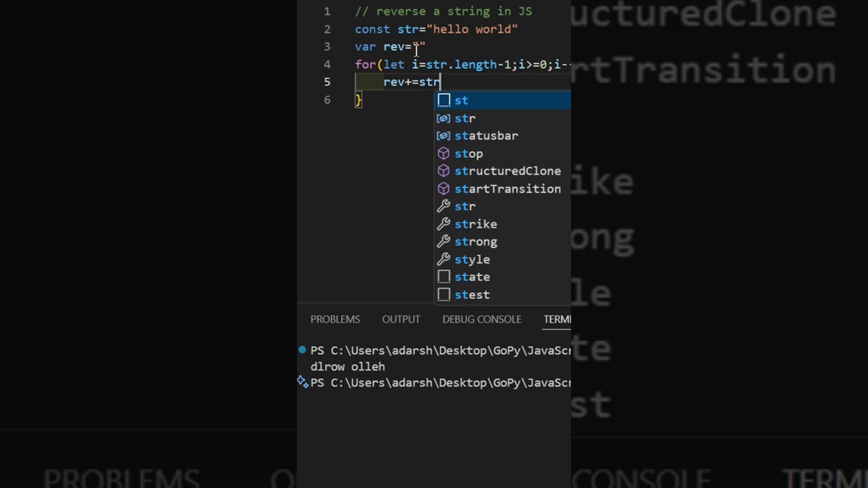Screen dimensions: 868x488
Task: Click line number 1 in gutter
Action: [x=327, y=12]
